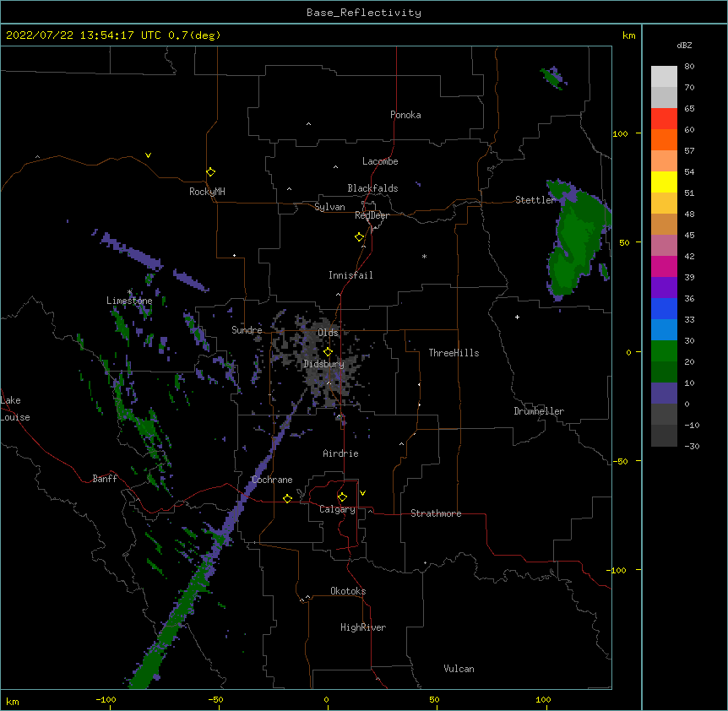Click the Okotoks town label
The width and height of the screenshot is (728, 711).
(x=348, y=591)
